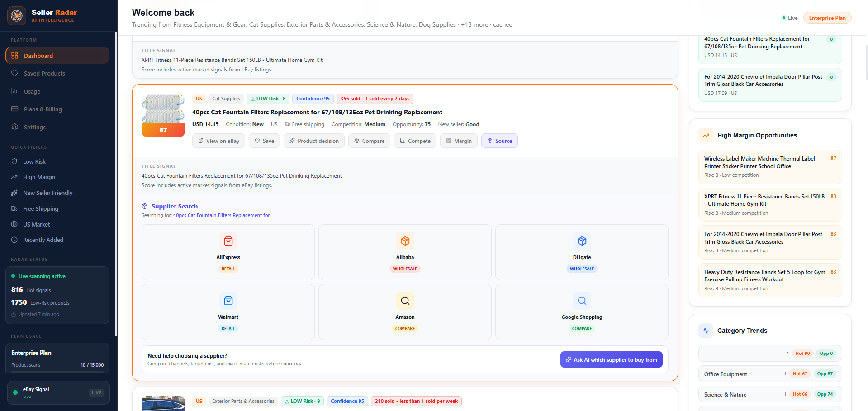
Task: Open Product decision for cat fountain filters
Action: 314,141
